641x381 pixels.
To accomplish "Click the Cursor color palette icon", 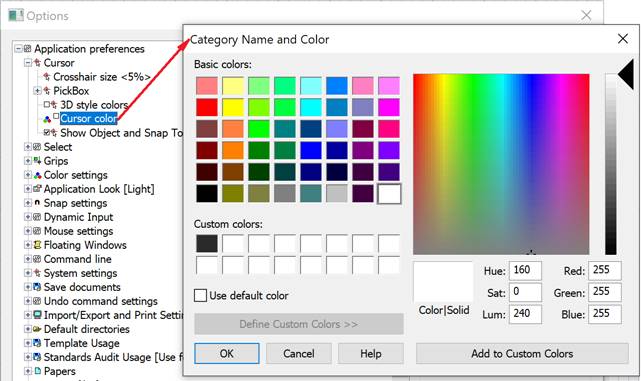I will click(47, 119).
